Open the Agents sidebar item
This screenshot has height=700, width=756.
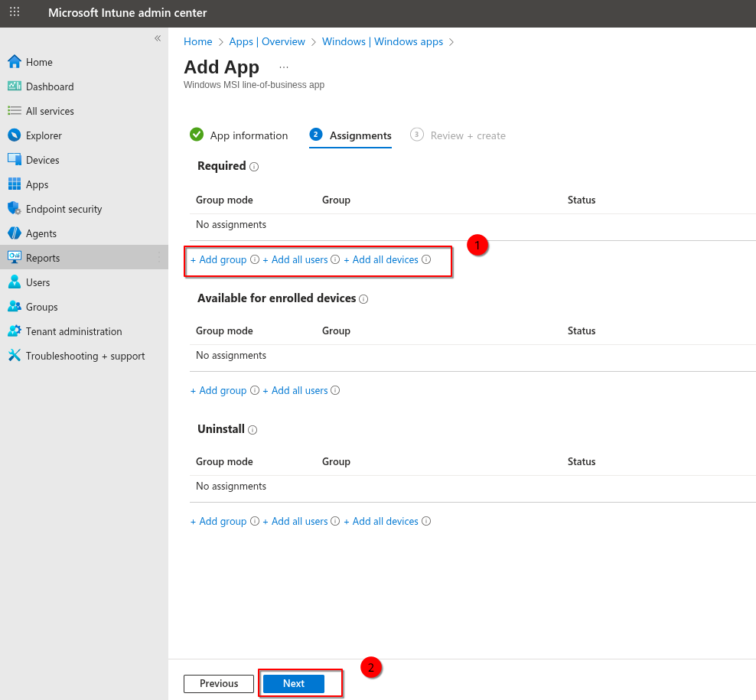[41, 233]
